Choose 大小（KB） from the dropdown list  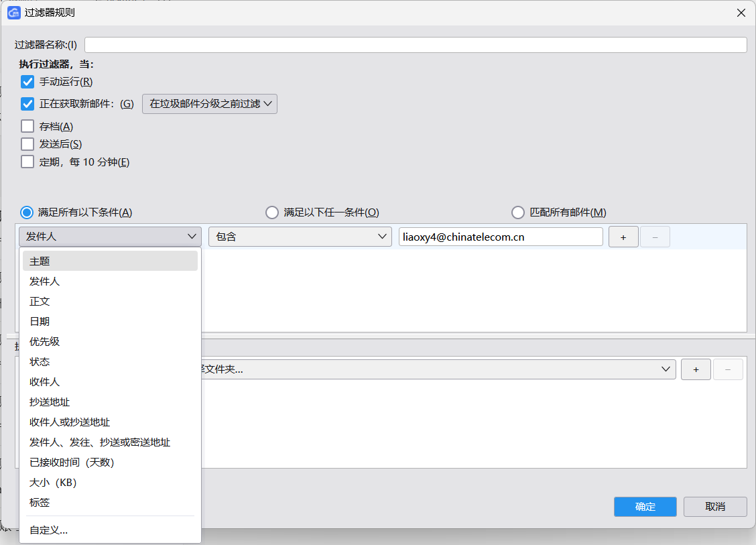point(111,482)
